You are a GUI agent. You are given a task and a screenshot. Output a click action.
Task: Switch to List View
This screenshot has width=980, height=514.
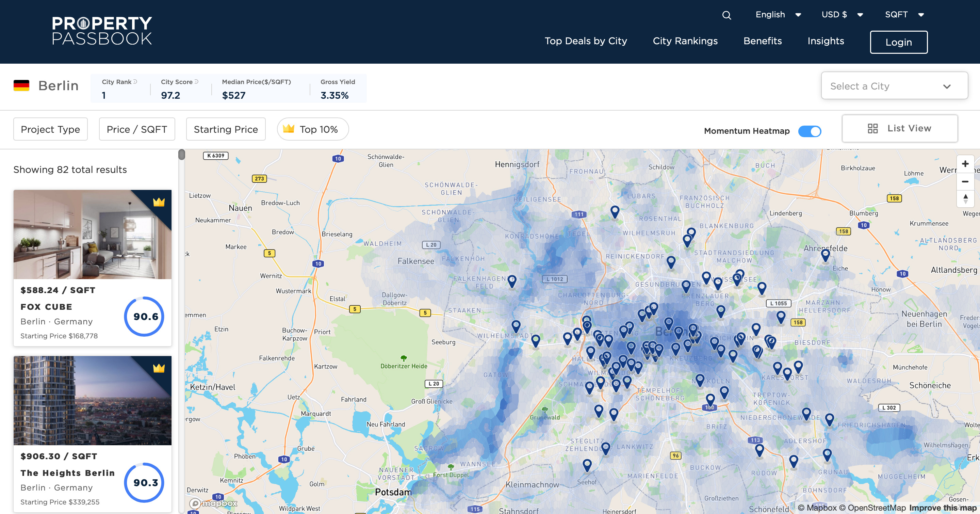[899, 129]
